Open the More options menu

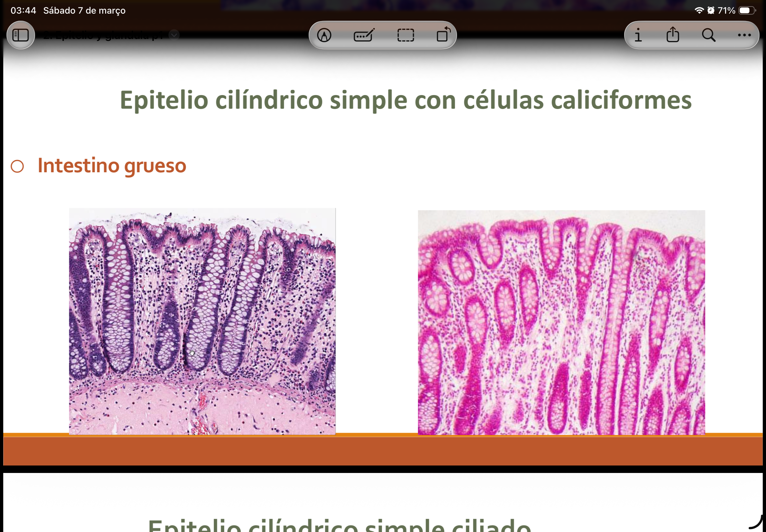point(744,35)
